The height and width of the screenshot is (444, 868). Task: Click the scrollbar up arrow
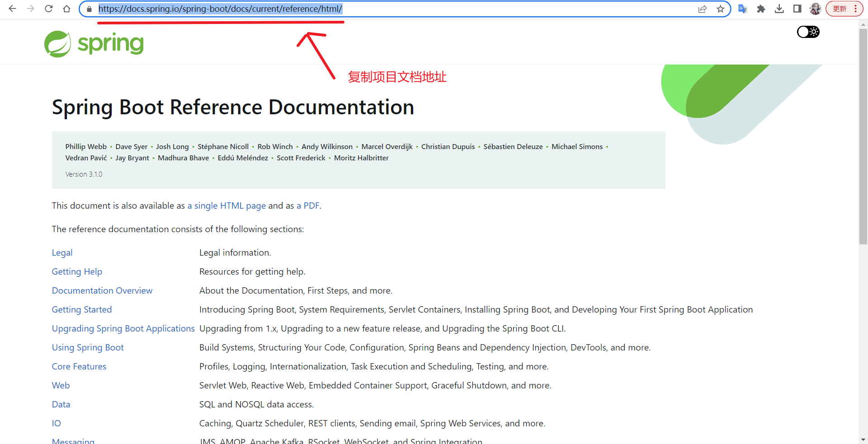[x=863, y=24]
